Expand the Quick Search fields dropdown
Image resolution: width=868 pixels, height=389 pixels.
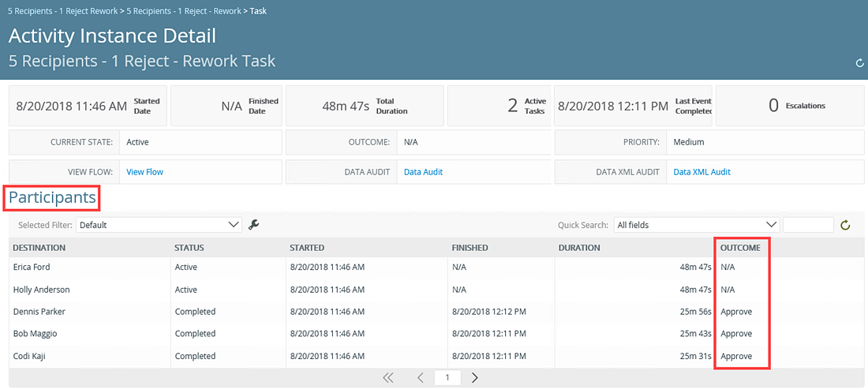696,225
